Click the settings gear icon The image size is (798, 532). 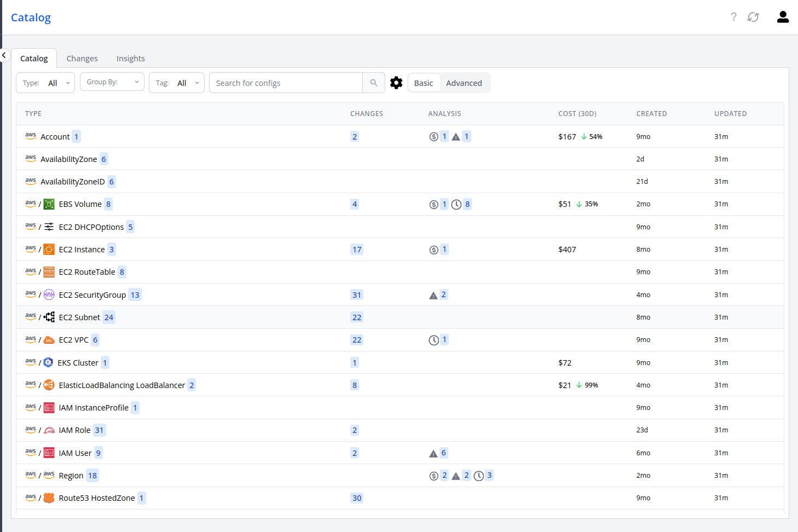click(396, 83)
